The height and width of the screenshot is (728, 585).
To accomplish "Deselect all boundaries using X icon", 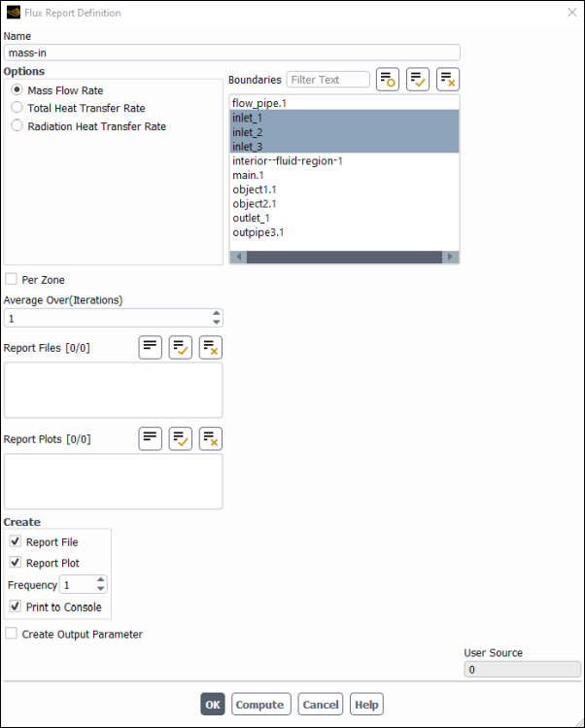I will [448, 80].
